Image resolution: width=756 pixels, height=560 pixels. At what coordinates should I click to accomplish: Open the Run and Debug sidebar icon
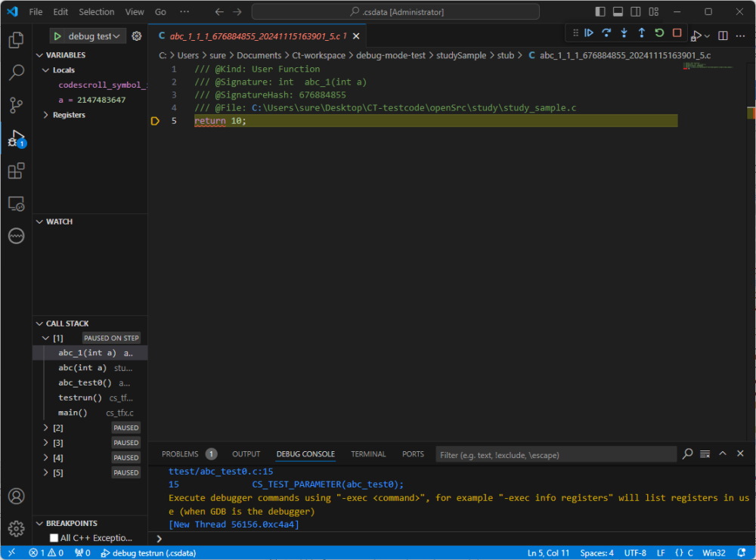16,138
